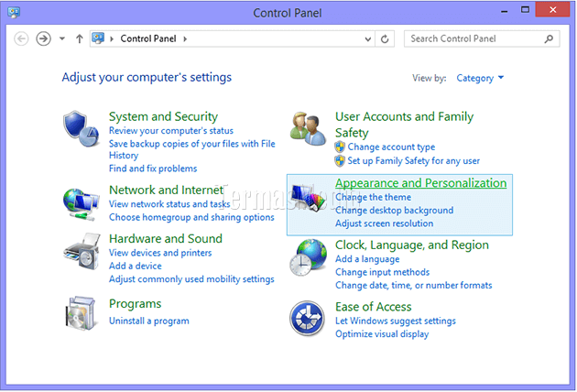This screenshot has width=577, height=392.
Task: Open the Clock, Language, and Region globe icon
Action: click(x=308, y=257)
